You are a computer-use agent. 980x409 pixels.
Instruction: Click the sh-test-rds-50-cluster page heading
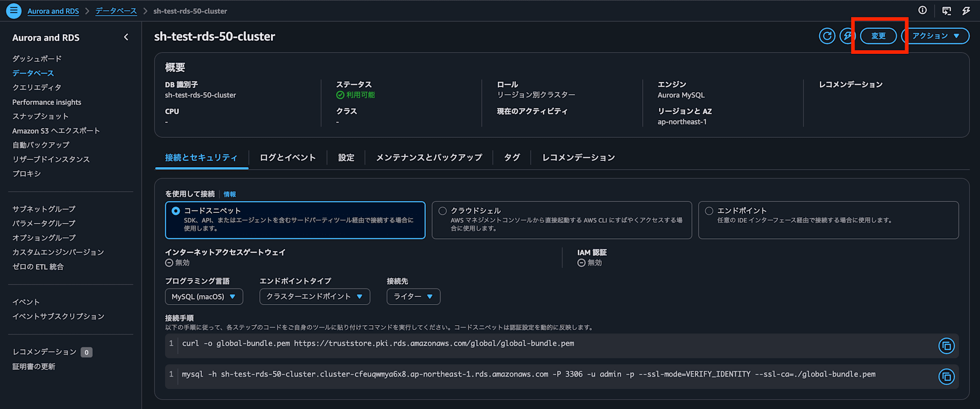[x=215, y=36]
